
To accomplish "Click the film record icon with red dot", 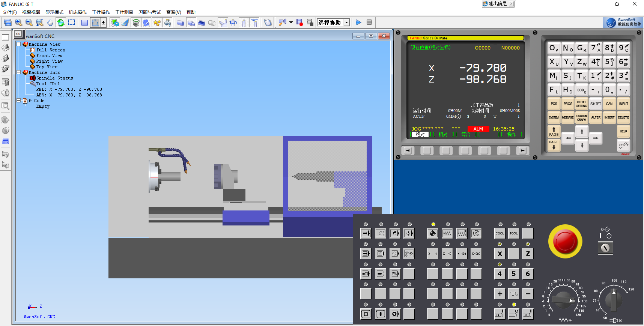I will pos(299,23).
